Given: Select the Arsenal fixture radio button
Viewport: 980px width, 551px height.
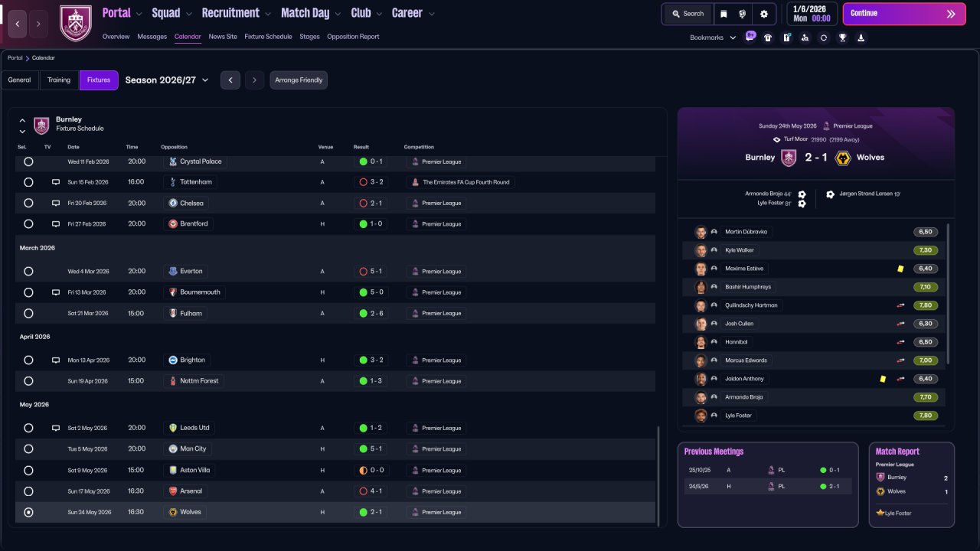Looking at the screenshot, I should (28, 491).
